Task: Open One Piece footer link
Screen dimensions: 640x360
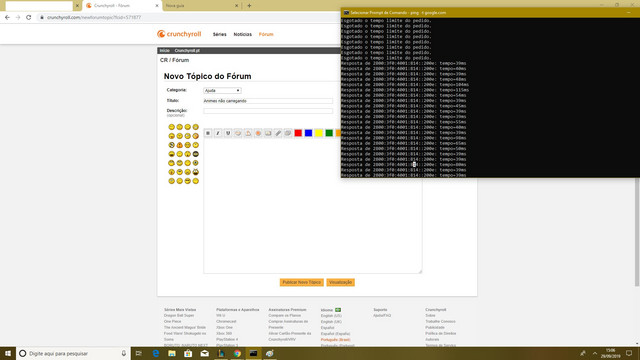Action: point(172,322)
